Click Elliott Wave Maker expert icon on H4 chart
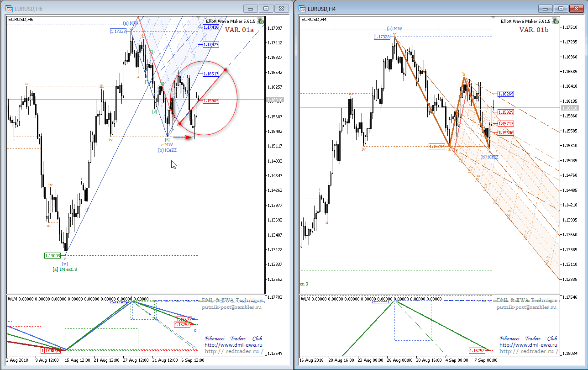This screenshot has height=370, width=588. (556, 21)
